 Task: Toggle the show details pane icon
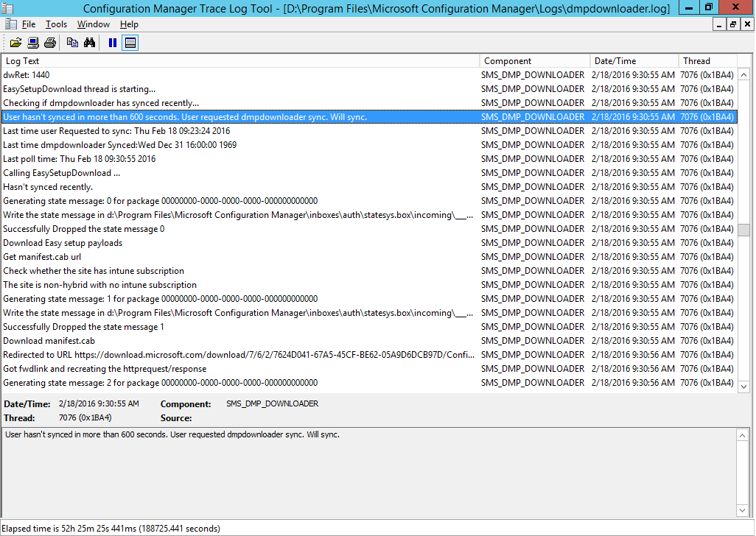[x=130, y=43]
